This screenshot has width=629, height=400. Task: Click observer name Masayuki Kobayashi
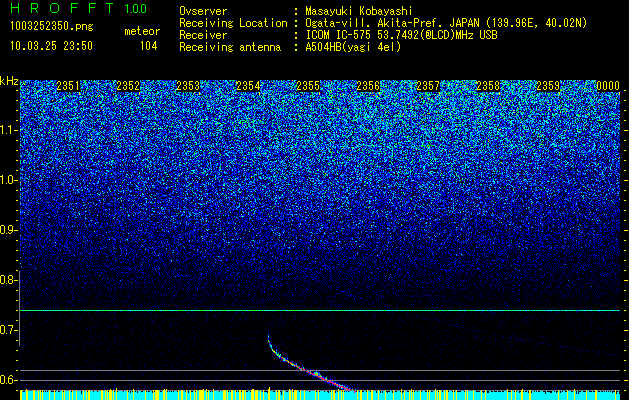tap(359, 11)
